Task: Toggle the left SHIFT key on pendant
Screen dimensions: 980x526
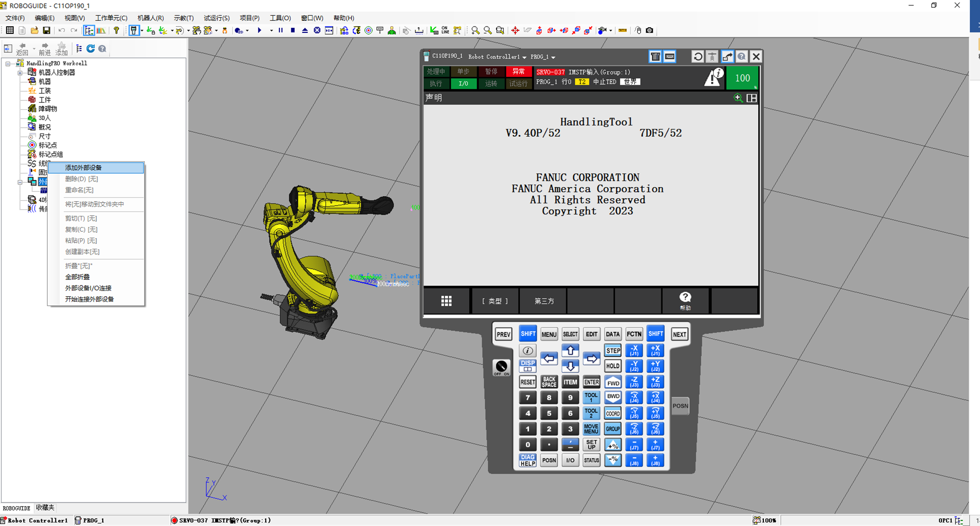Action: pos(528,334)
